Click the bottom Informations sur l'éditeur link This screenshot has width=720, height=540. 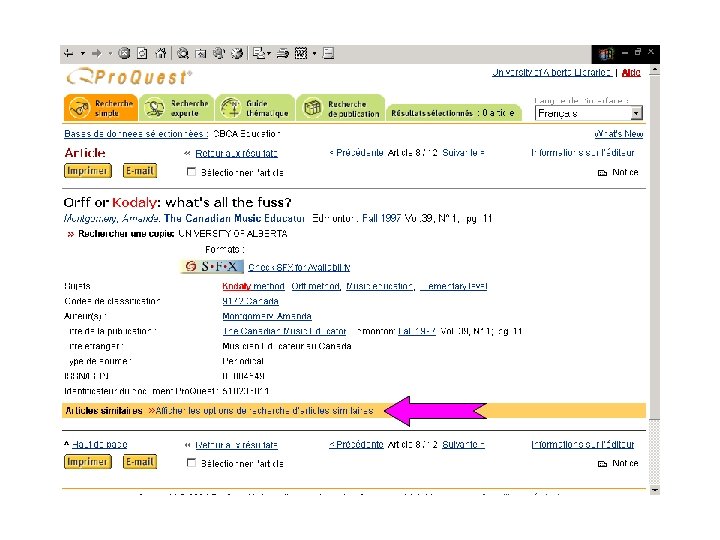(x=583, y=444)
